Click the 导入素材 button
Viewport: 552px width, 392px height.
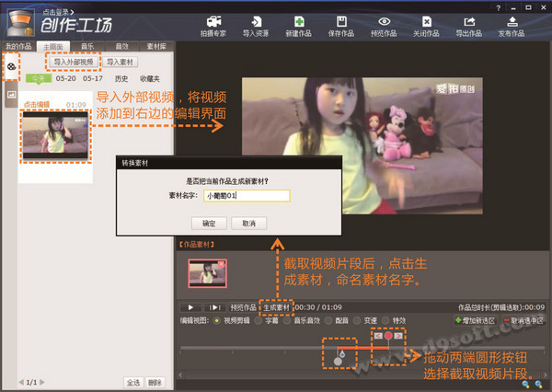(x=120, y=62)
